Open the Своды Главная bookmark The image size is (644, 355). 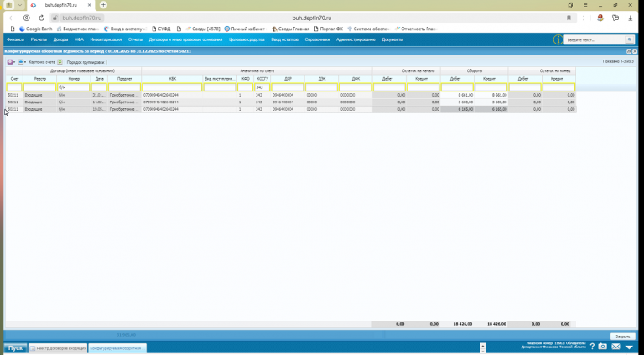pos(290,29)
